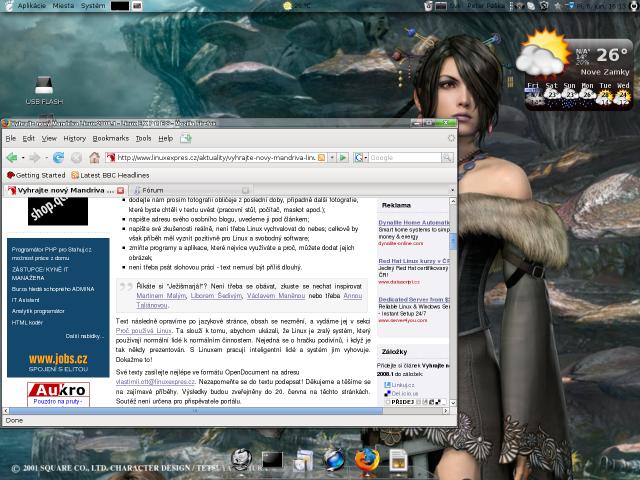Viewport: 640px width, 480px height.
Task: Click the vlastimil.ott@linuxexpres.cz email link
Action: [x=155, y=382]
